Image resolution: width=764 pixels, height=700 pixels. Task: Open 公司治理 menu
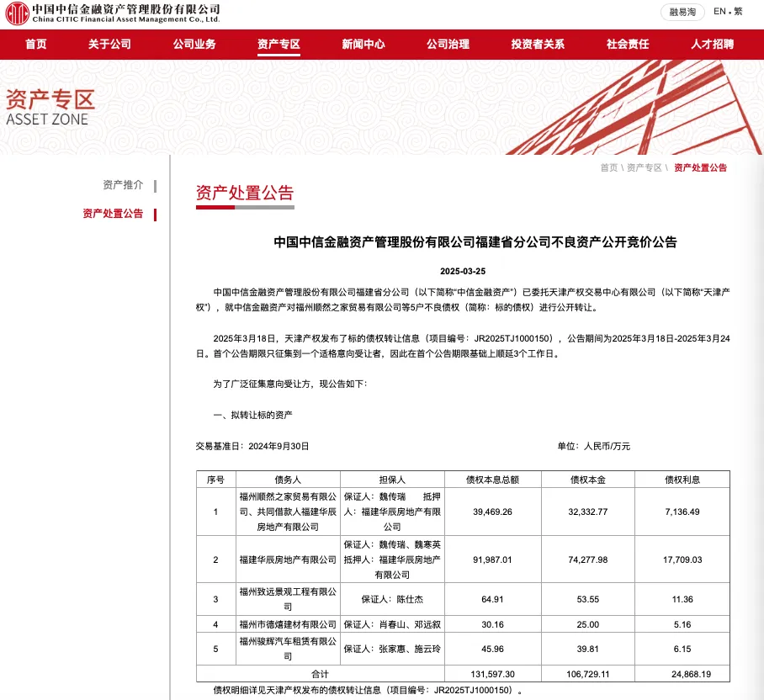pyautogui.click(x=448, y=45)
